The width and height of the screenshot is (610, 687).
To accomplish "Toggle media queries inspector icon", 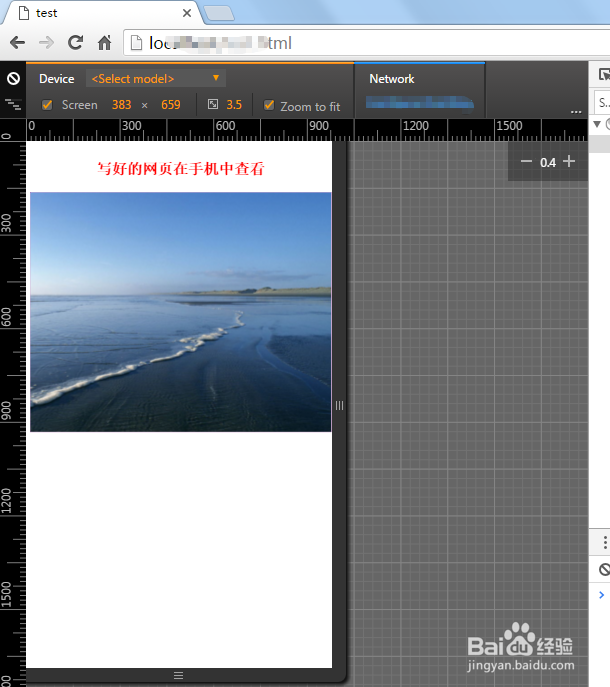I will point(13,104).
